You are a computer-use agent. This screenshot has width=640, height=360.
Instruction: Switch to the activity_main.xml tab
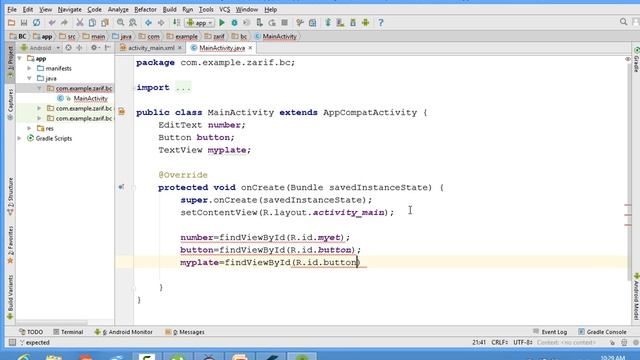pyautogui.click(x=151, y=48)
